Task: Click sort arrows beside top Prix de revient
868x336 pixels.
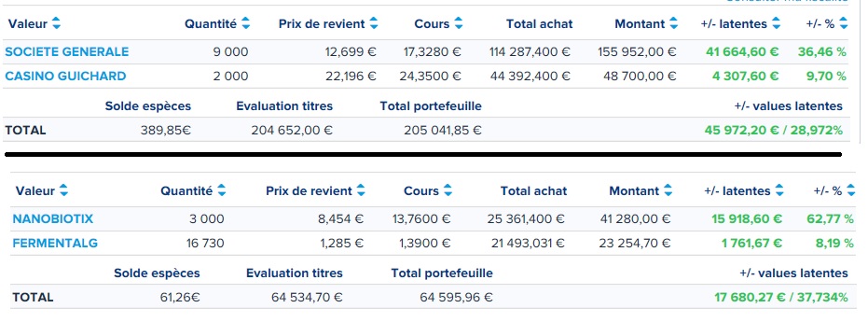Action: [x=374, y=24]
